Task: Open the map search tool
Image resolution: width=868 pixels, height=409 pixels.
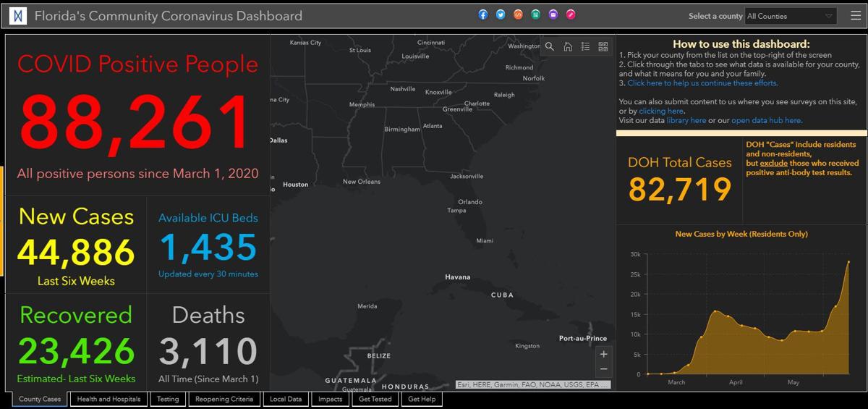Action: click(550, 46)
